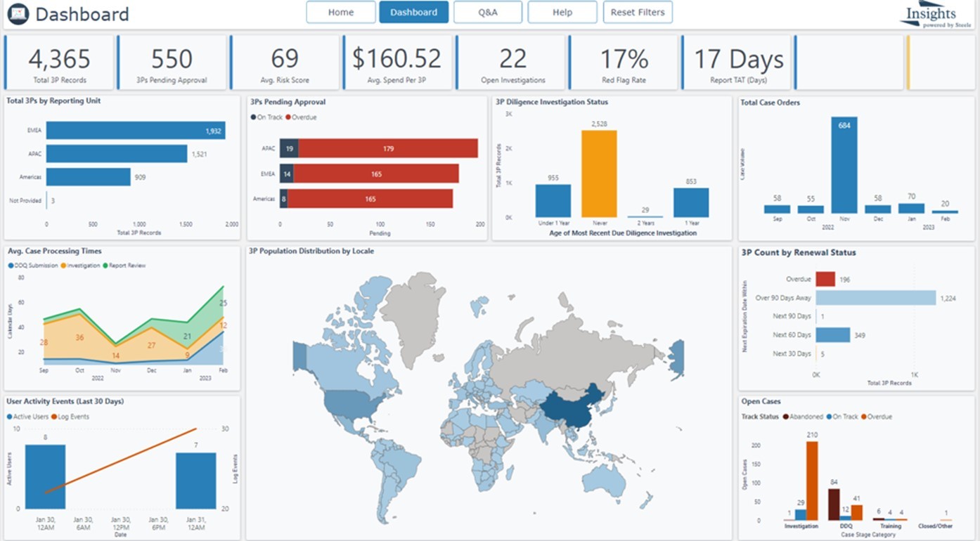
Task: Select the Dashboard navigation button
Action: pyautogui.click(x=413, y=12)
